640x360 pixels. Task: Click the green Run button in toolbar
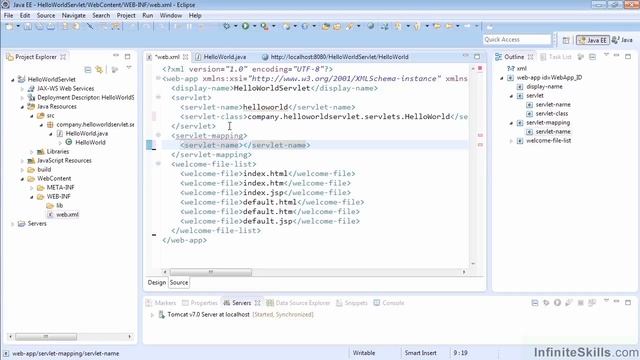click(245, 26)
